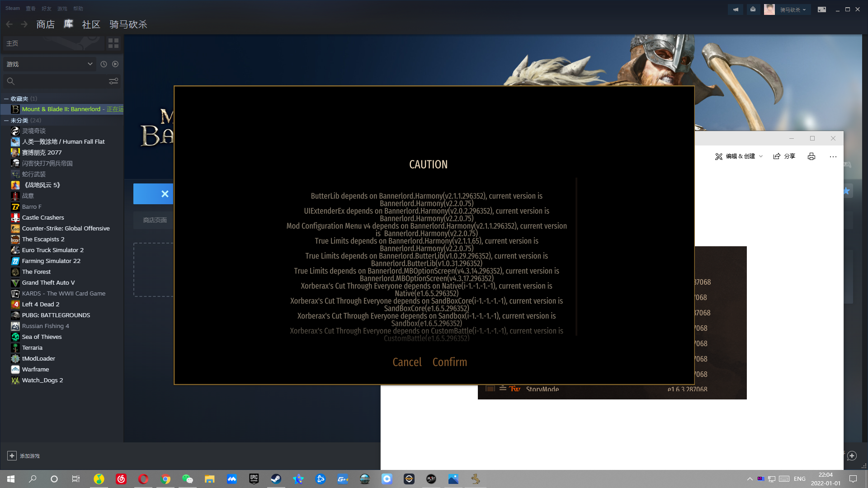Collapse the 收藏夹 category
Screen dimensions: 868x488
coord(6,99)
